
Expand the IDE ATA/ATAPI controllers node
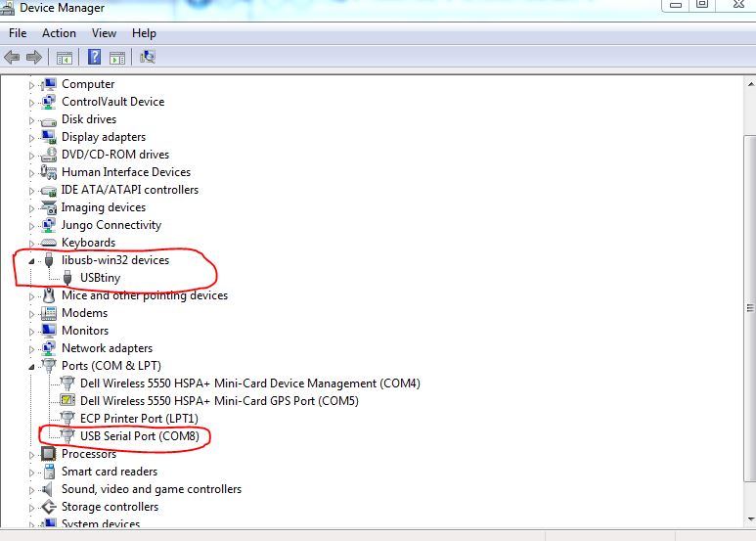pos(32,191)
